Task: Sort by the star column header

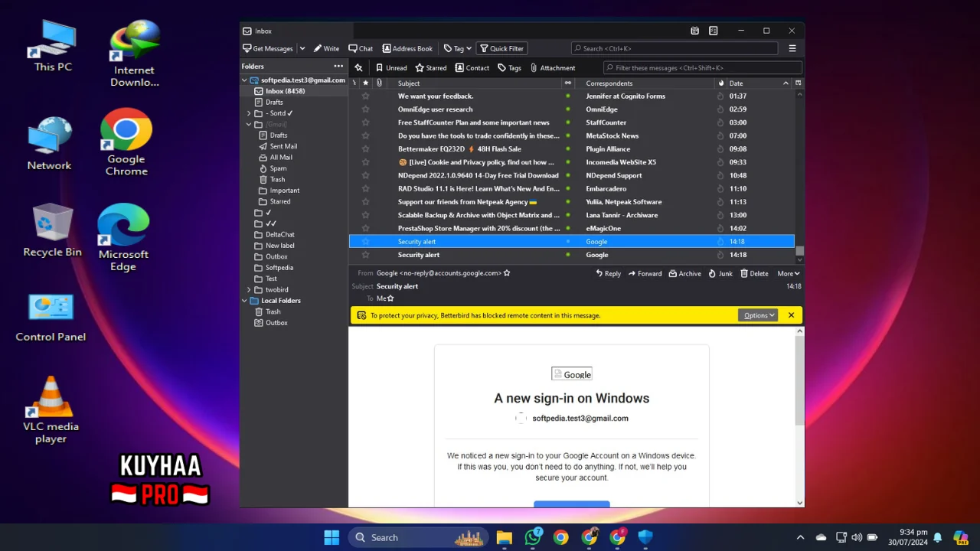Action: coord(365,83)
